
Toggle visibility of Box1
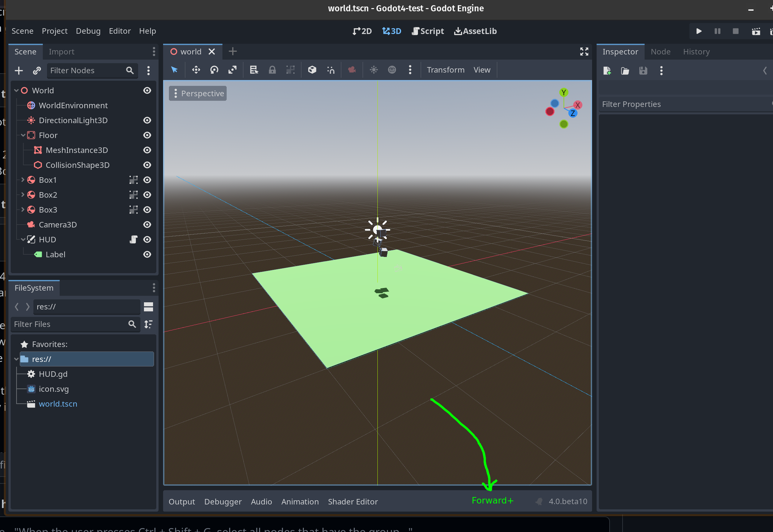(147, 180)
